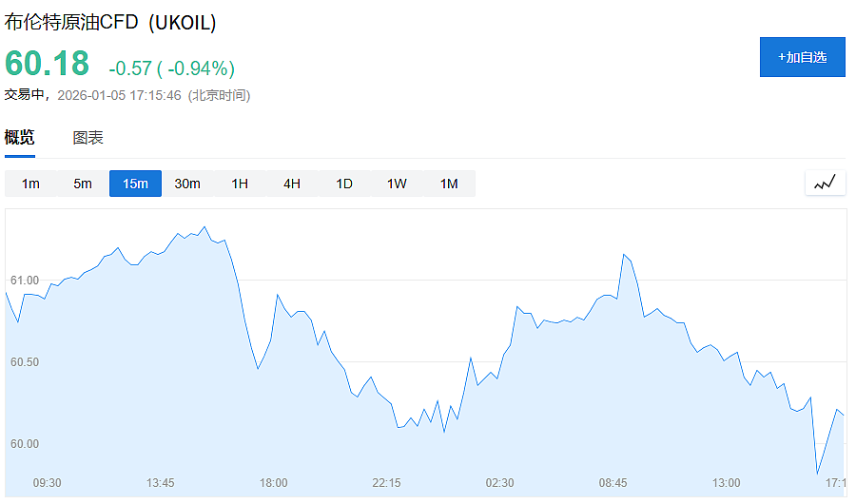Click the 02:30 time axis label
Image resolution: width=856 pixels, height=504 pixels.
point(500,483)
